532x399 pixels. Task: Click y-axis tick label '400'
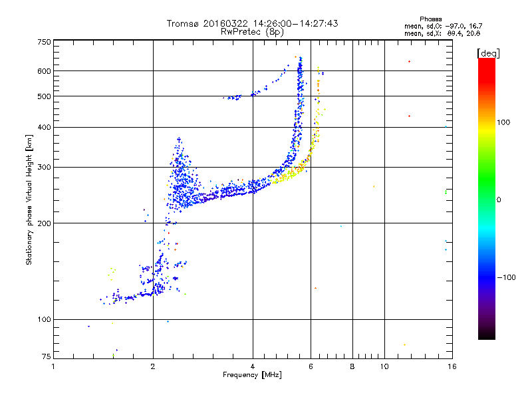point(44,128)
